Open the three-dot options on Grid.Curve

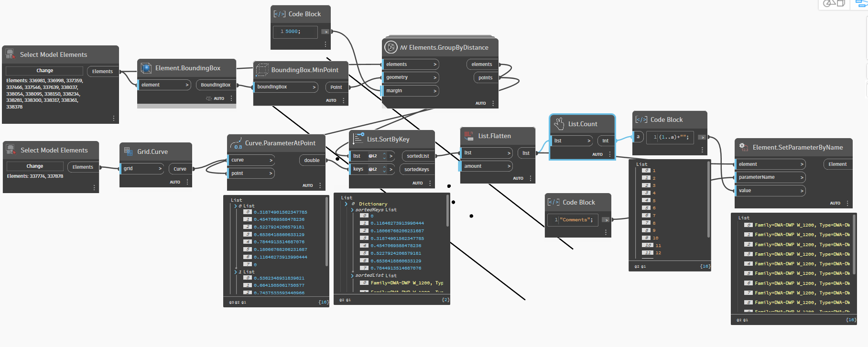(x=187, y=182)
